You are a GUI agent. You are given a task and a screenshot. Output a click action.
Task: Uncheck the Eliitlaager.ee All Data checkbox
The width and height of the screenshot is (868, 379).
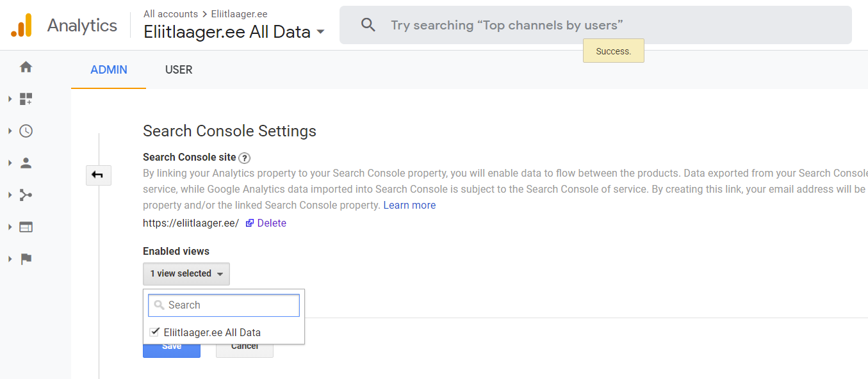click(154, 332)
